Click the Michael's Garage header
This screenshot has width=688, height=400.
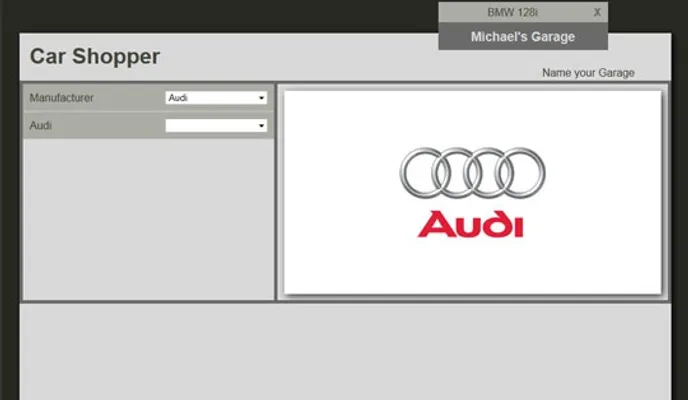coord(522,37)
